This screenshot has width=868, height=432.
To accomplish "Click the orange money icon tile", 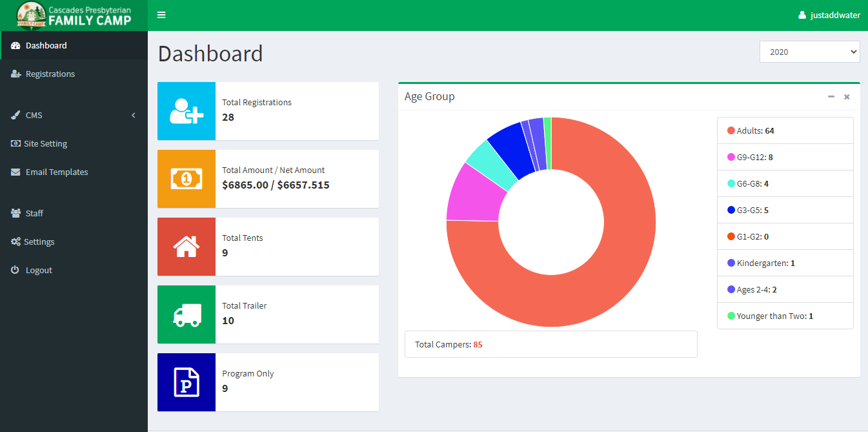I will pyautogui.click(x=187, y=179).
